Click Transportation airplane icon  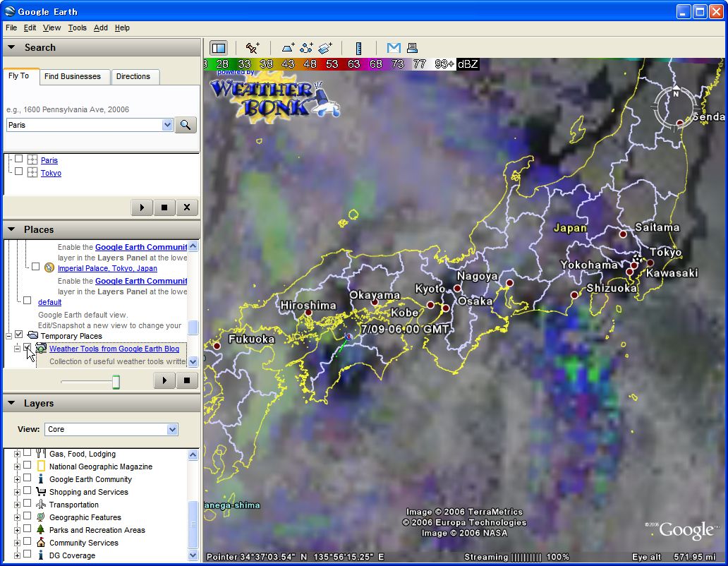point(41,504)
